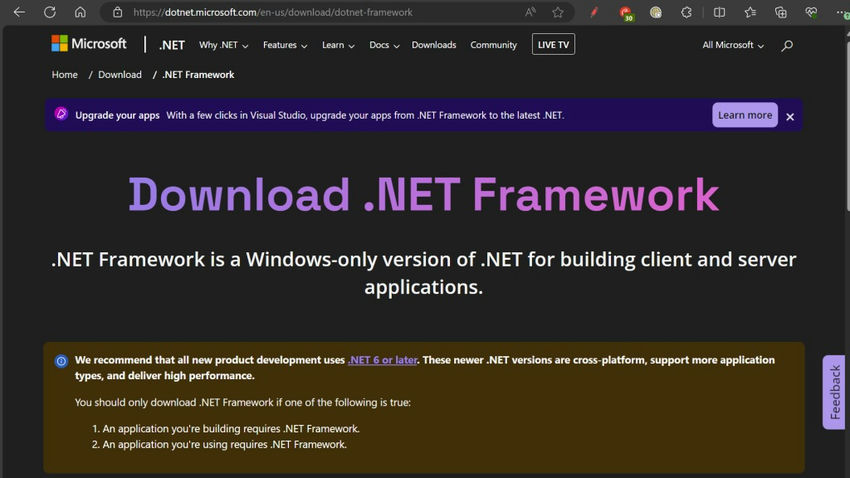View site information via the lock icon
The width and height of the screenshot is (850, 478).
coord(118,12)
